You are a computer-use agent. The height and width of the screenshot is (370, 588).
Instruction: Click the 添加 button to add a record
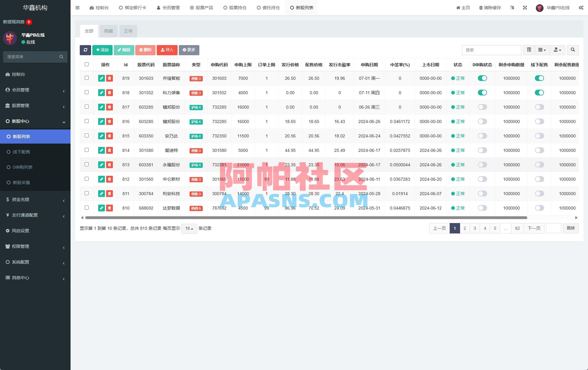coord(102,50)
